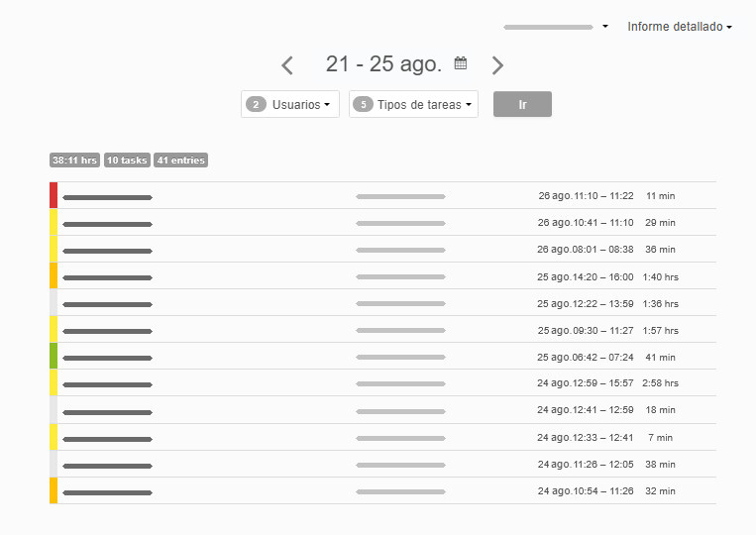Click the user name in the 1:57 hrs row
756x535 pixels.
tap(400, 330)
